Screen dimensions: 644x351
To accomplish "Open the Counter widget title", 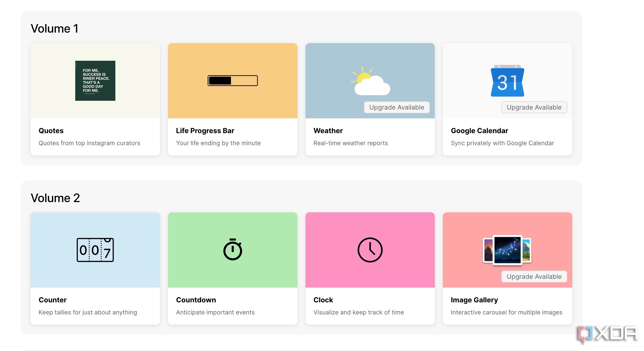I will [x=53, y=300].
